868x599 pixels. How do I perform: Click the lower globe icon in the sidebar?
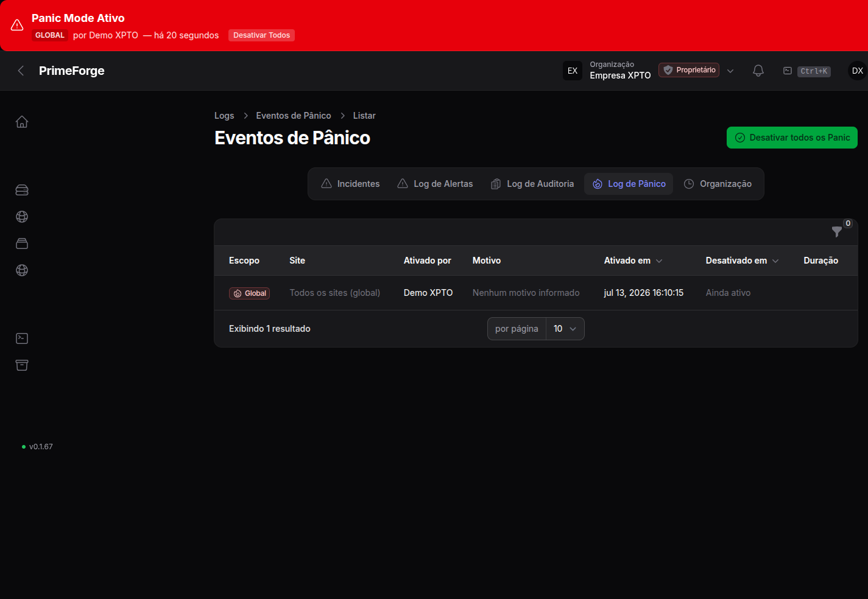[x=22, y=270]
